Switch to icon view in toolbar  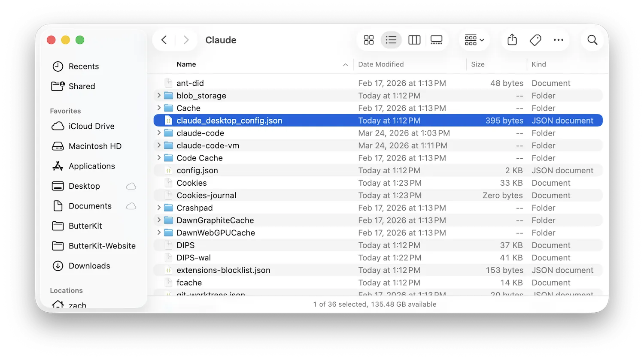tap(368, 39)
